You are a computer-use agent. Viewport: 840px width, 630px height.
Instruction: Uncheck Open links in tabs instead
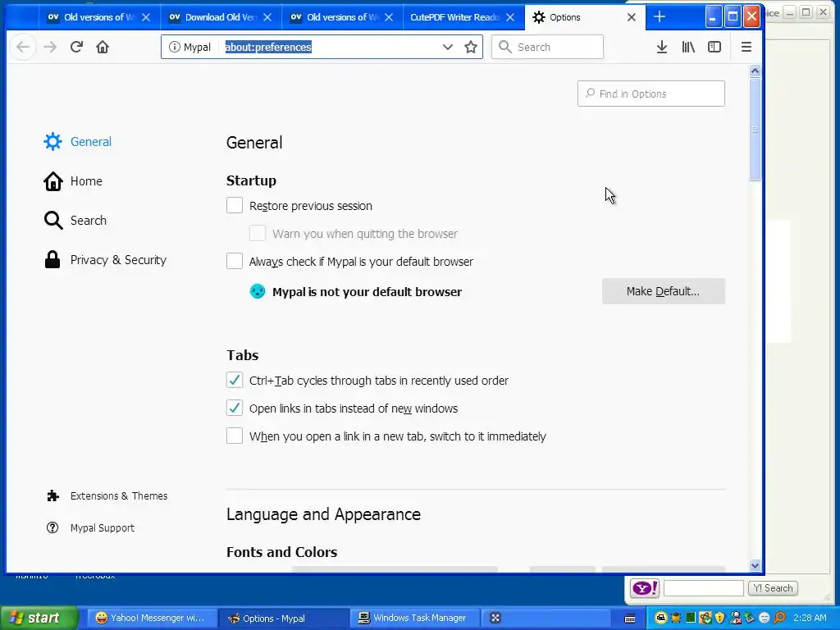click(x=235, y=408)
